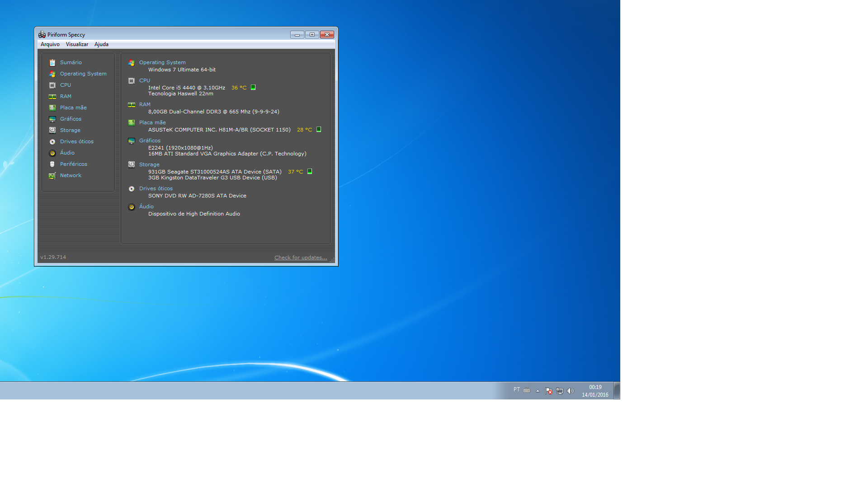The width and height of the screenshot is (868, 488).
Task: Select Sumário in the sidebar
Action: 71,62
